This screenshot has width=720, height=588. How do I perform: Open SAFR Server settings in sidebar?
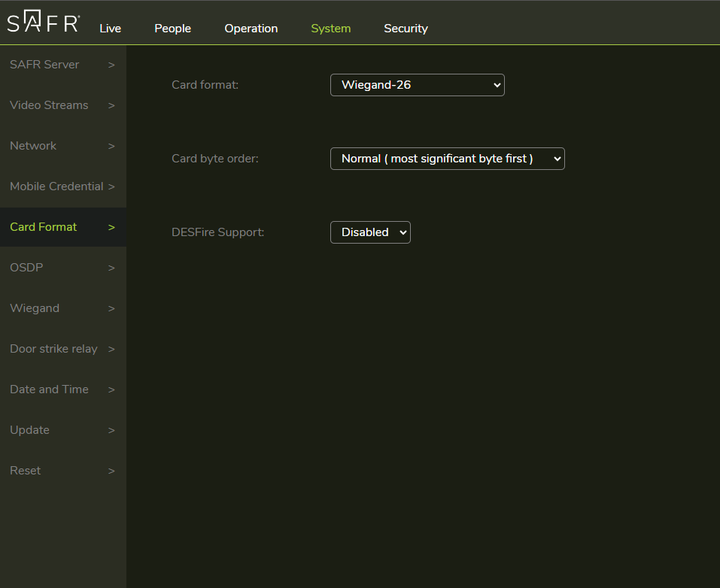coord(44,65)
